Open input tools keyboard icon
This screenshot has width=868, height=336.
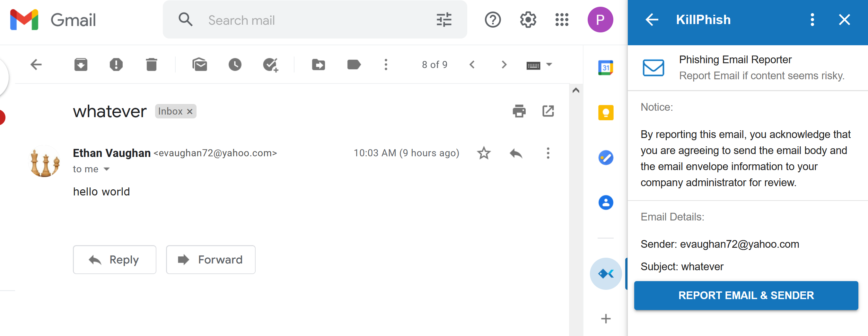tap(533, 65)
